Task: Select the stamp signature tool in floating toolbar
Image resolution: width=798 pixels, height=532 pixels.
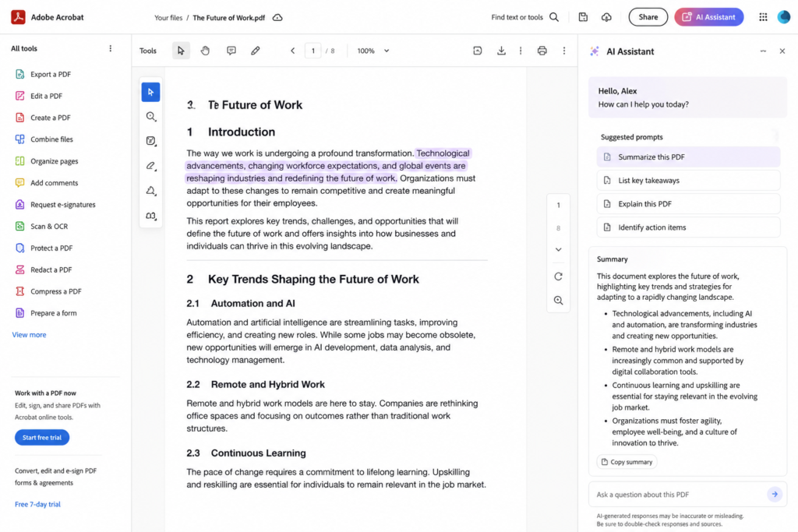Action: (150, 191)
